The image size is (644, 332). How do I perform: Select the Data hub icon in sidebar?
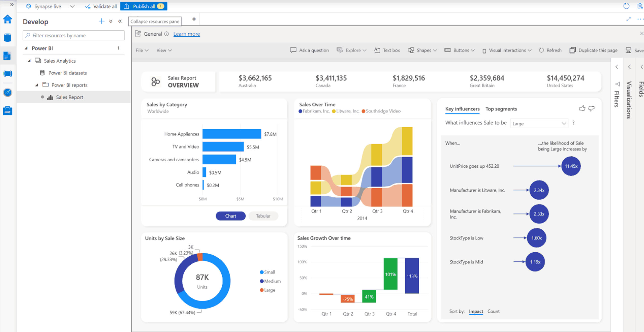point(8,38)
